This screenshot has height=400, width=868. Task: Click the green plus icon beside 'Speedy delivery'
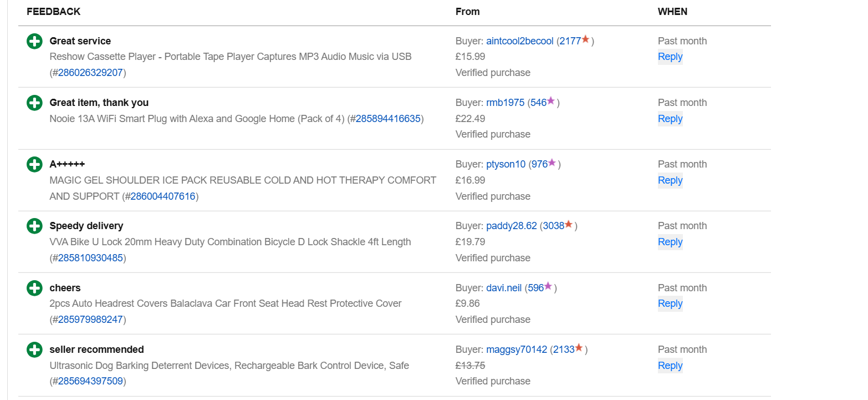(x=34, y=226)
